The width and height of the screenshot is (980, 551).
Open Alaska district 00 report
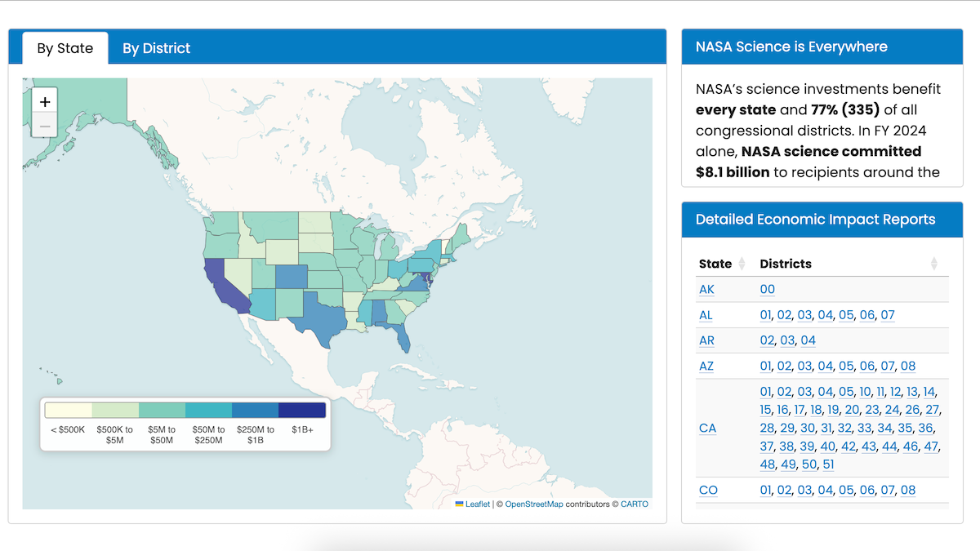pos(768,289)
